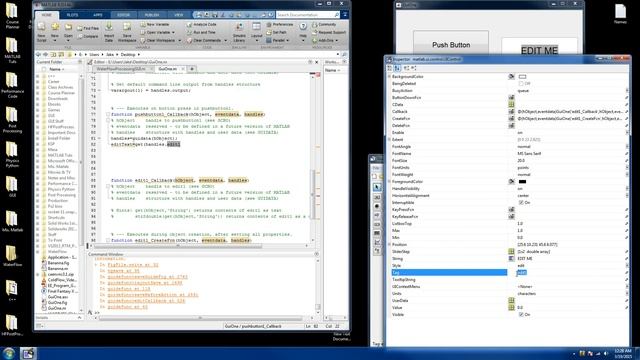Toggle the BeingDeleted Off checkbox

(x=521, y=84)
